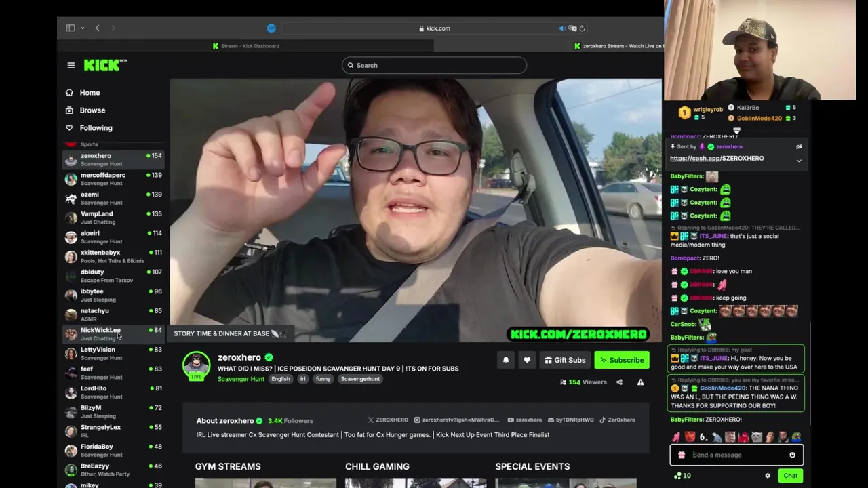Open mercoffdaperc channel in sidebar
Image resolution: width=868 pixels, height=488 pixels.
point(113,179)
